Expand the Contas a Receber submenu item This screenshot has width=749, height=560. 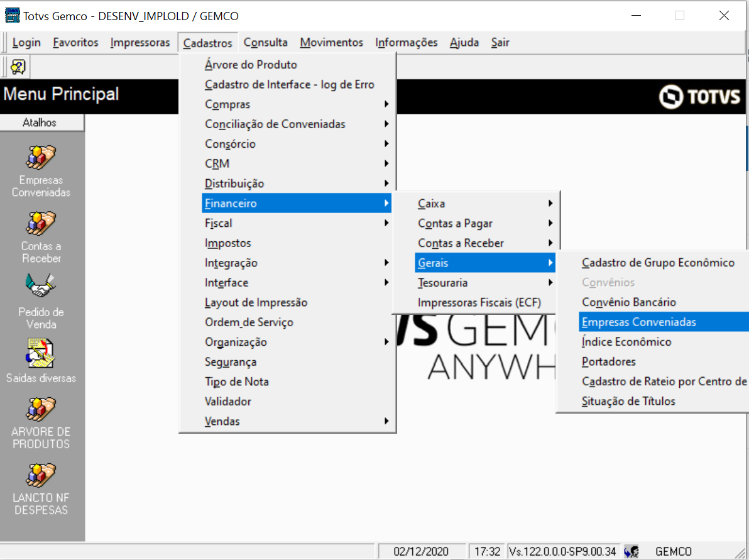click(485, 243)
